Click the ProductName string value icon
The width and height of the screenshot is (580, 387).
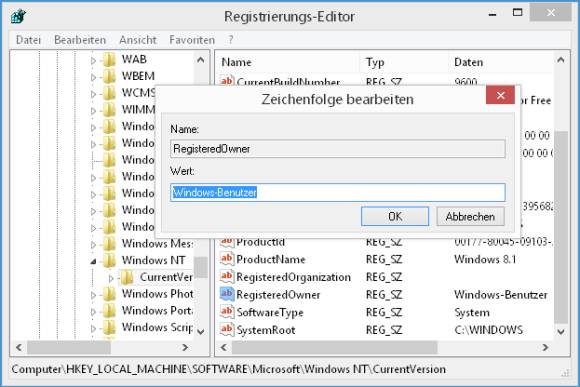(227, 258)
